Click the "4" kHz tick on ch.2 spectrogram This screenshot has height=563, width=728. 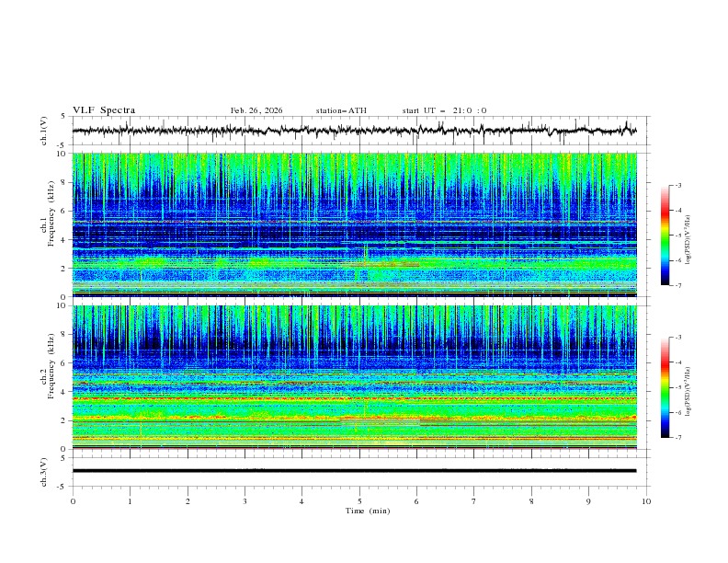coord(64,392)
